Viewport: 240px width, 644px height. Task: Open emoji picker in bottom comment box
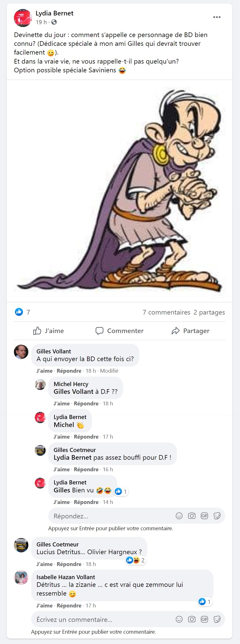click(179, 619)
